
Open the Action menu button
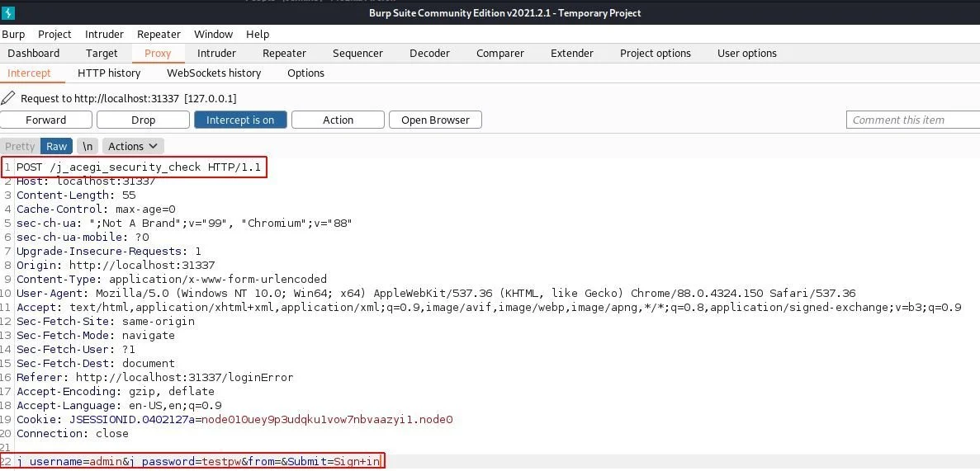338,120
